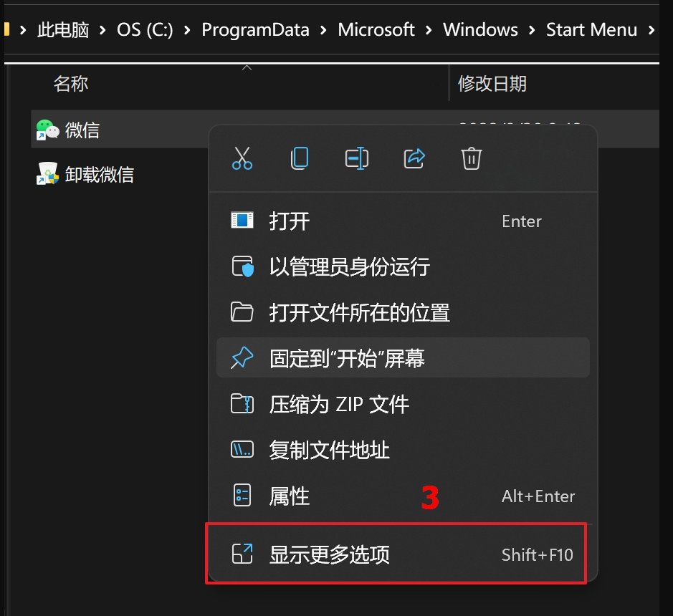Open 此电脑 from the address bar

point(63,29)
